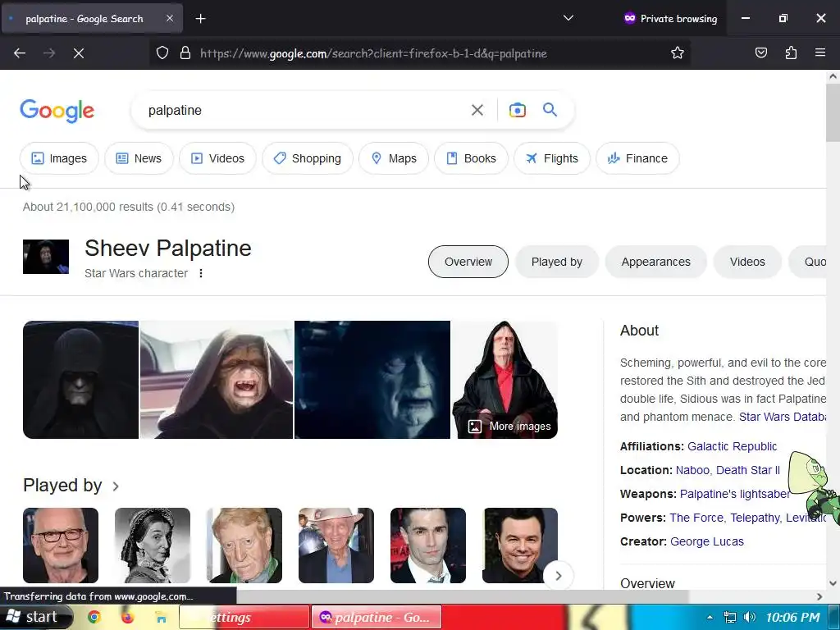The height and width of the screenshot is (630, 840).
Task: Click More images button
Action: 509,427
